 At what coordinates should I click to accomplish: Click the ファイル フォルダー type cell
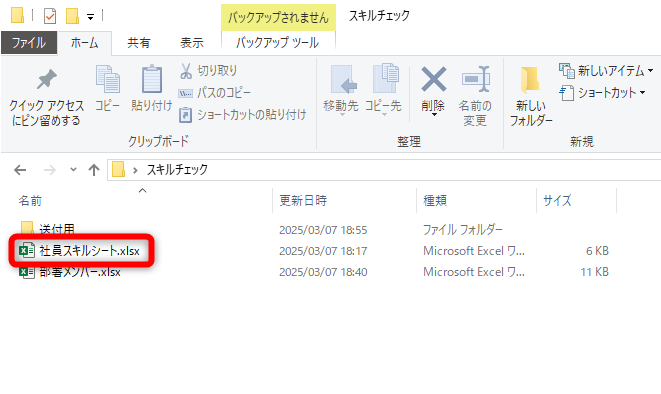(462, 230)
